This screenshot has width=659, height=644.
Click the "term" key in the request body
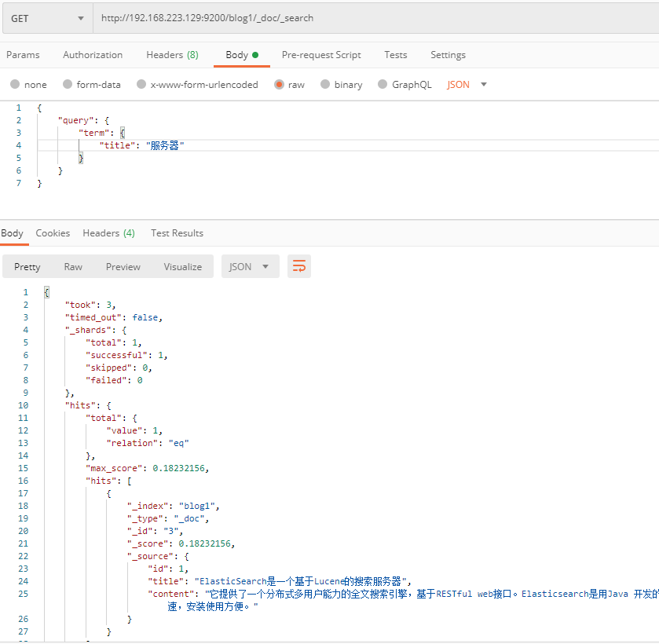tap(93, 134)
